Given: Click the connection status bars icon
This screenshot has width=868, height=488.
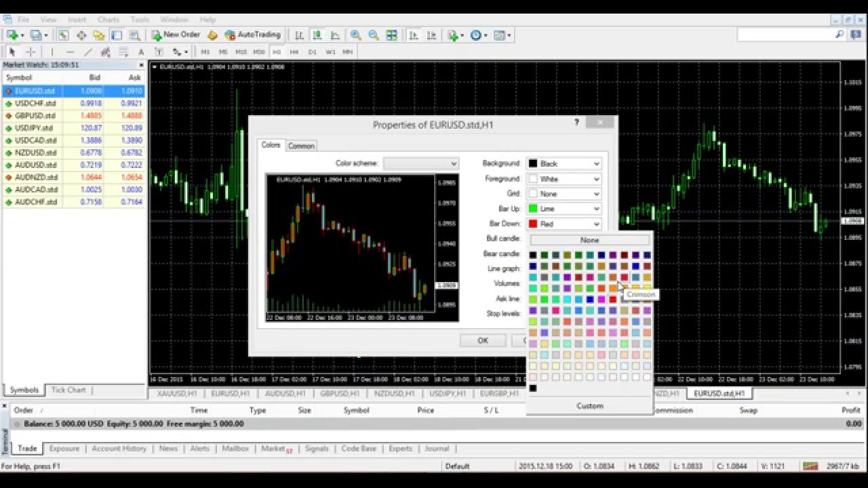Looking at the screenshot, I should tap(810, 466).
